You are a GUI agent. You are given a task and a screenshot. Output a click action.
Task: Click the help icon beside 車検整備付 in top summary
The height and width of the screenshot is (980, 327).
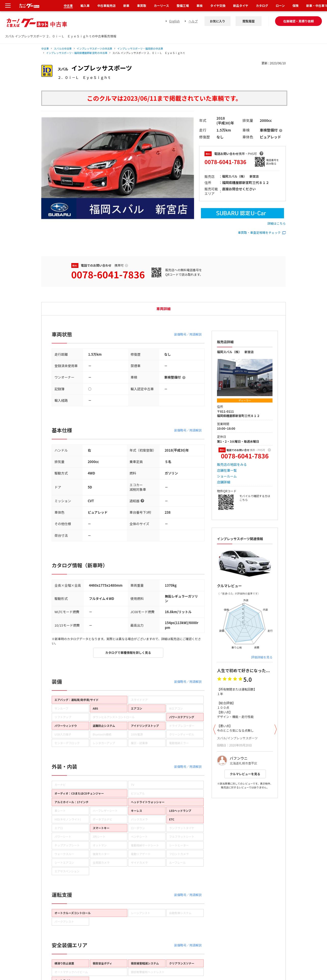[x=281, y=131]
